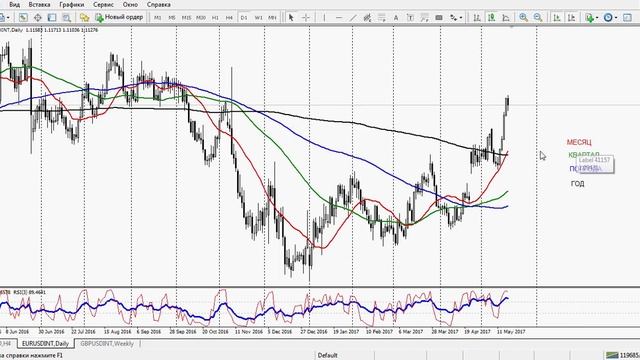Click the Default profile in status bar

[327, 355]
